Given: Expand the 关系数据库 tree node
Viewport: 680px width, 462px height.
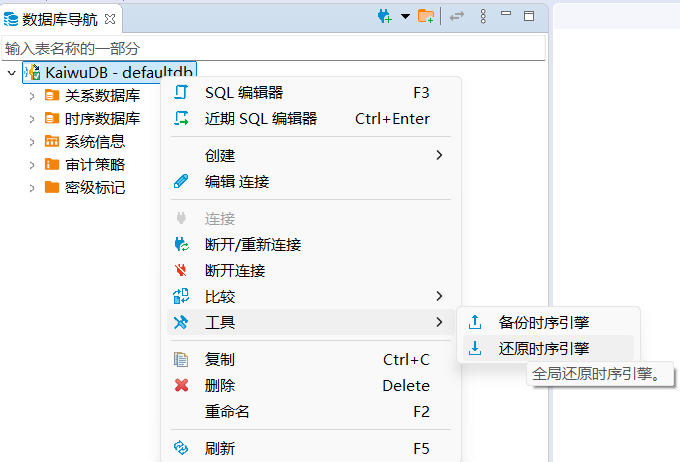Looking at the screenshot, I should click(32, 96).
